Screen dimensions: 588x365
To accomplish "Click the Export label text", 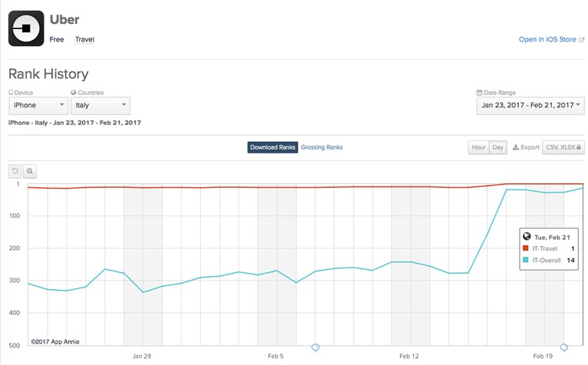I will coord(530,147).
